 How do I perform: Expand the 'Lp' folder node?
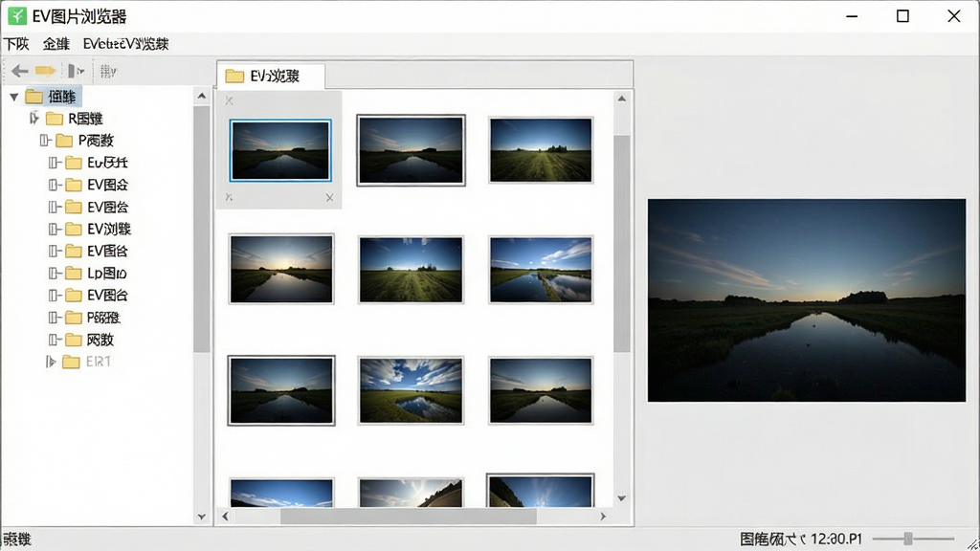(55, 273)
